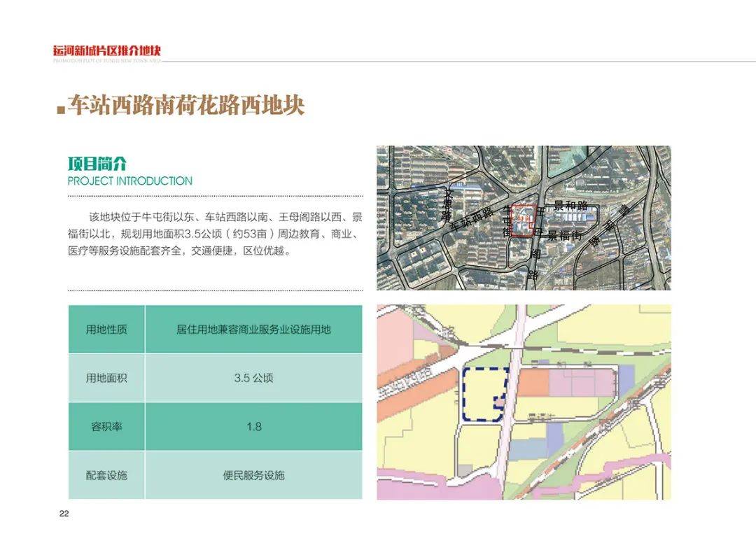Select the heading 车站西路南荷花路西地块
This screenshot has height=557, width=756.
(x=185, y=105)
